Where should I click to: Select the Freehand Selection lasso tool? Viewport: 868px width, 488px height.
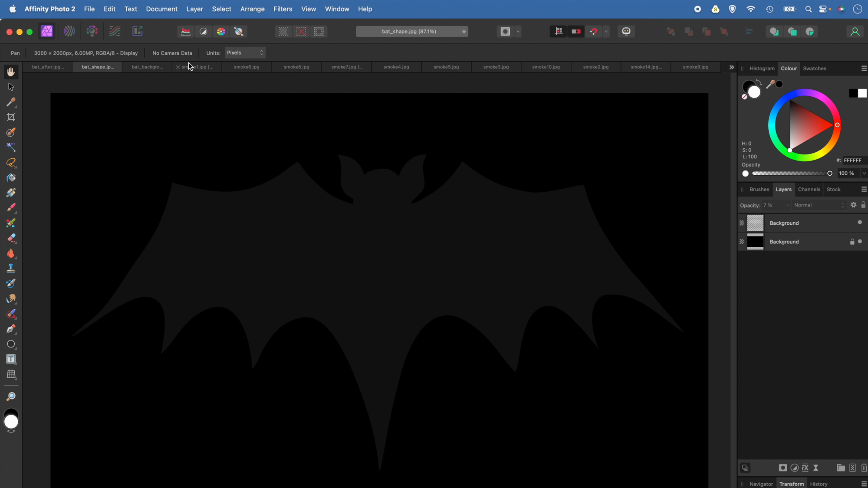(11, 163)
